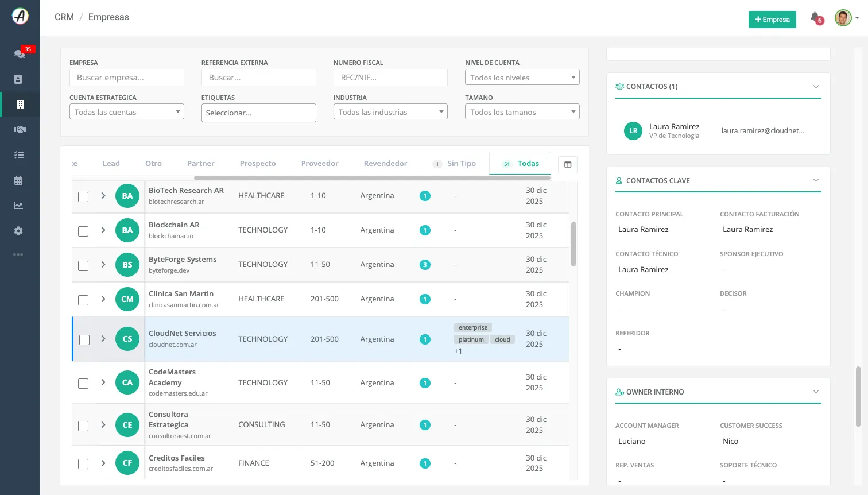Check the Clinica San Martin row checkbox
Image resolution: width=868 pixels, height=495 pixels.
(x=83, y=300)
